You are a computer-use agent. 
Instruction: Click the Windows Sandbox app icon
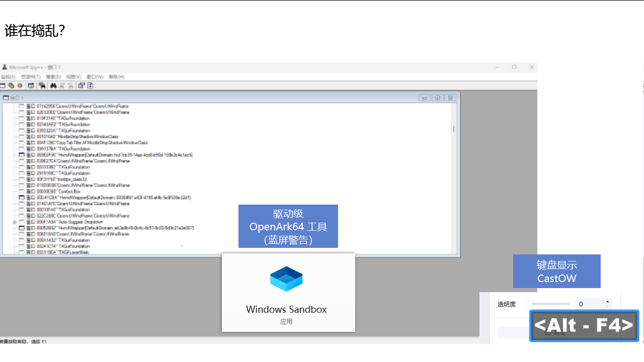pos(286,279)
